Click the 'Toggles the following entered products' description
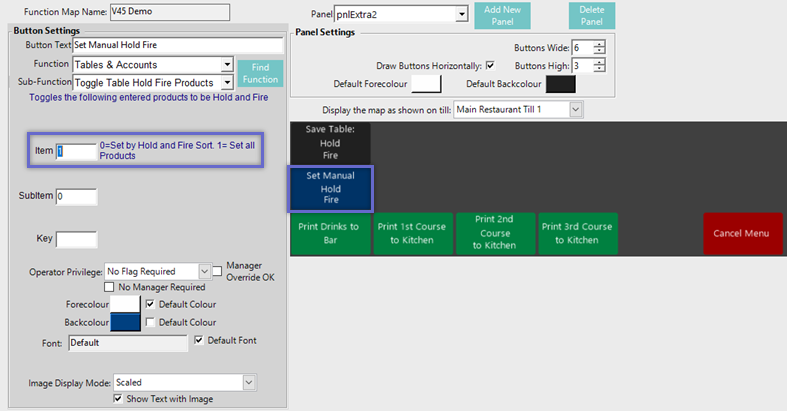This screenshot has width=787, height=411. click(149, 97)
